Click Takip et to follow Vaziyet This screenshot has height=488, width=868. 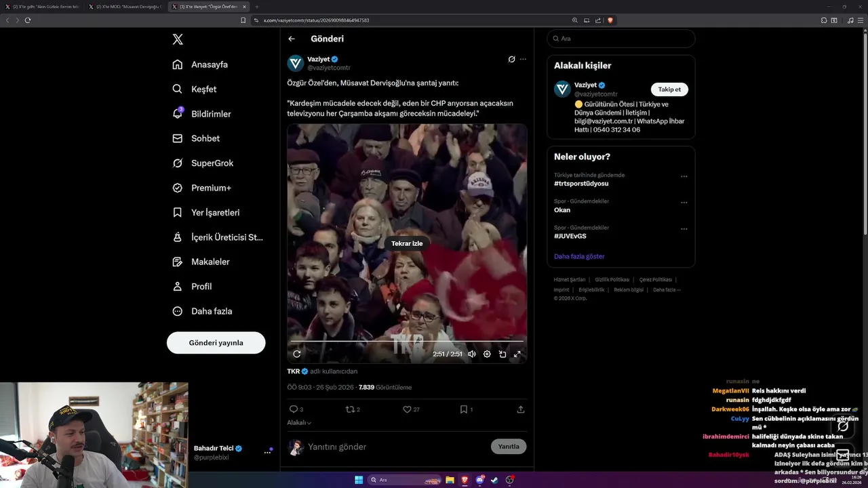tap(669, 89)
